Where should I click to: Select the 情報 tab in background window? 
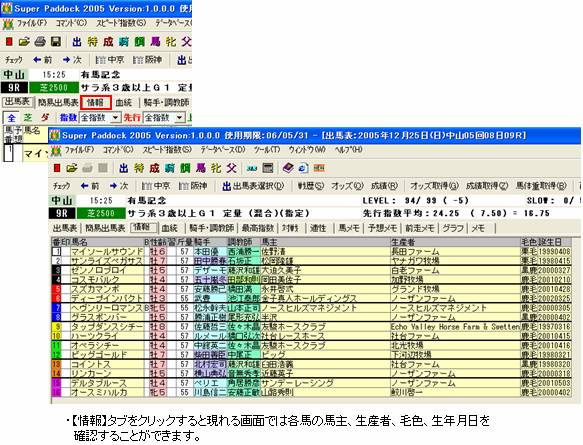96,102
